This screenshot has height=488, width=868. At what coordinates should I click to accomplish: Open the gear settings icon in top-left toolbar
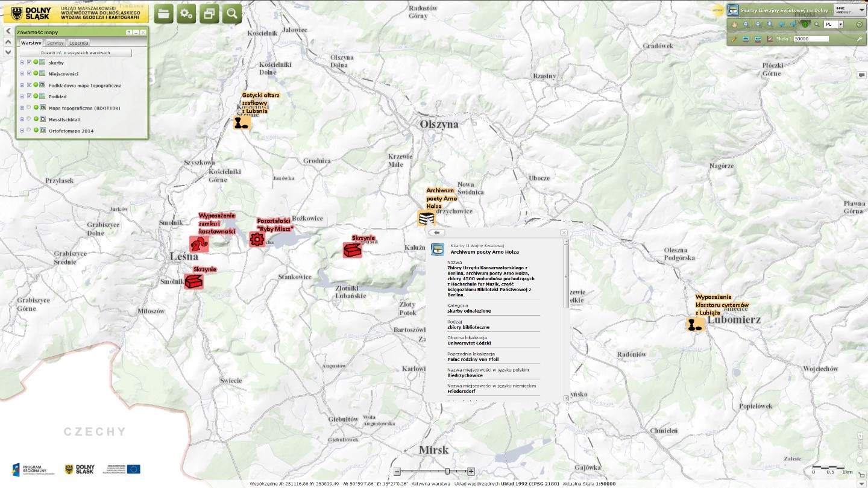point(186,13)
